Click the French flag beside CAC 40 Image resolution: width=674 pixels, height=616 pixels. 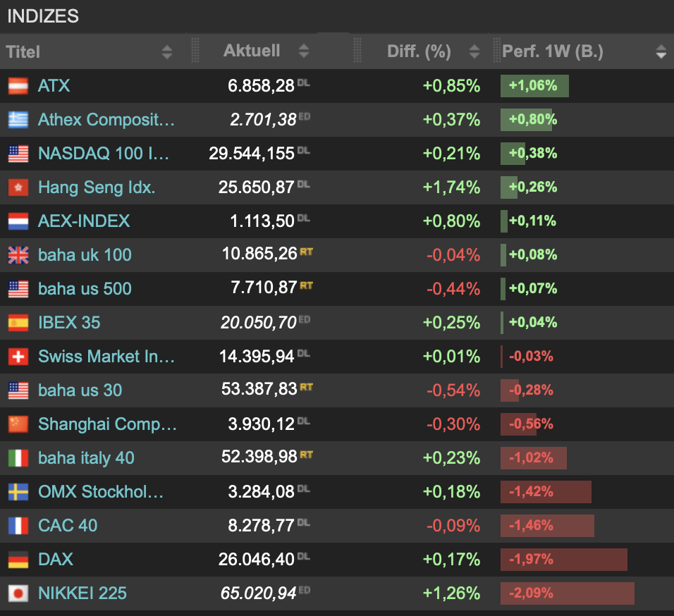18,526
